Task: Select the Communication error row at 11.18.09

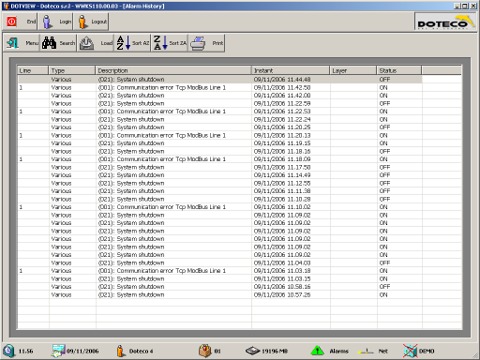Action: click(220, 159)
